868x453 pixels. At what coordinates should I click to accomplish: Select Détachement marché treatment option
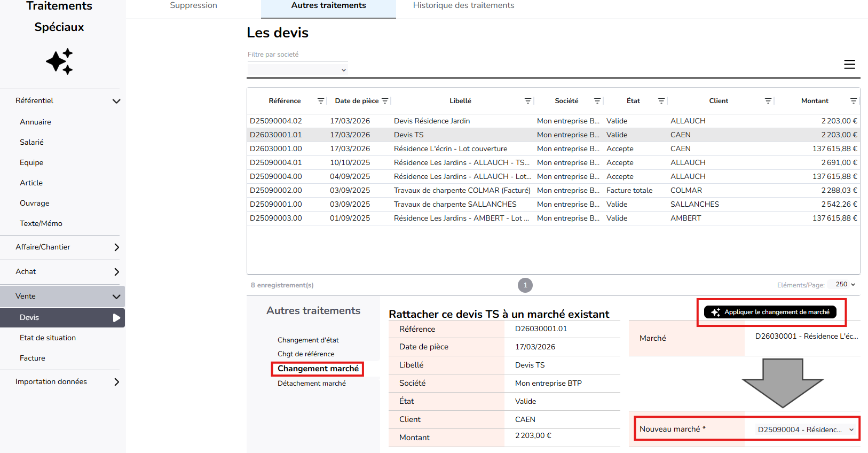[312, 384]
